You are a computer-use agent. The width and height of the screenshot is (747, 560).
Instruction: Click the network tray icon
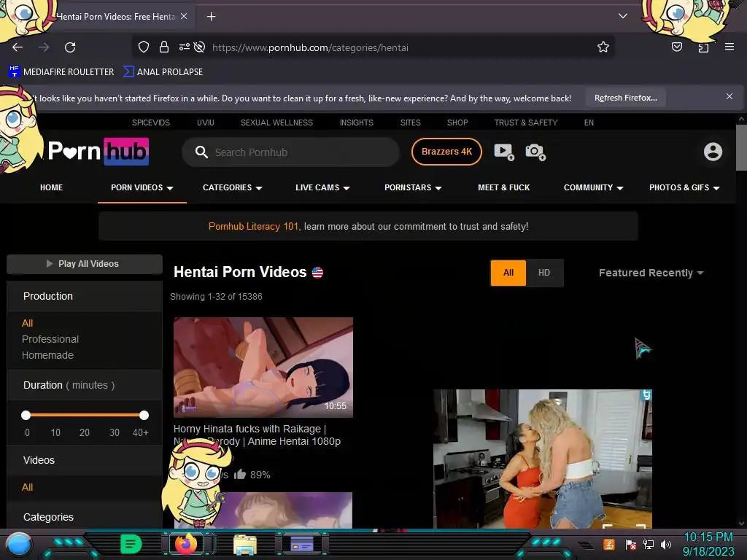[649, 544]
